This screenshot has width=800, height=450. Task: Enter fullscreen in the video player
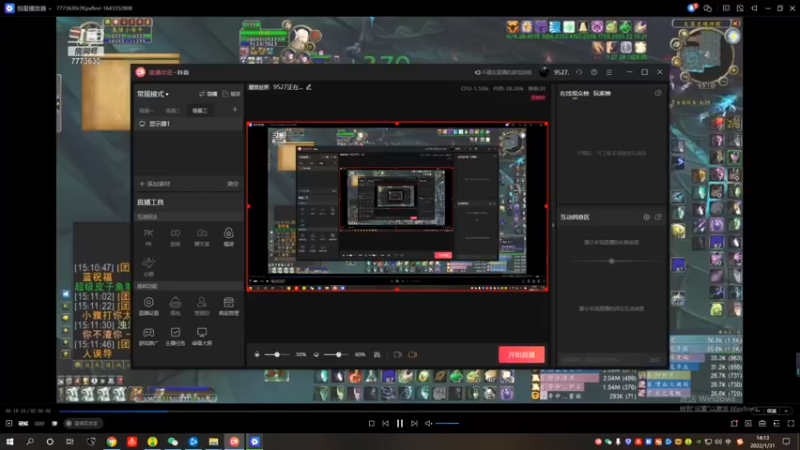pos(791,423)
